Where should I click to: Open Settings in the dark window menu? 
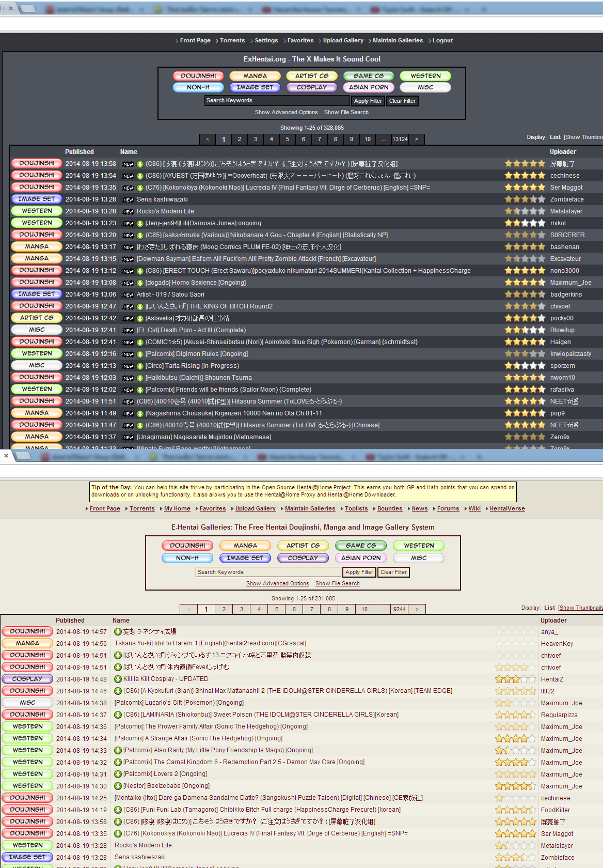point(266,40)
